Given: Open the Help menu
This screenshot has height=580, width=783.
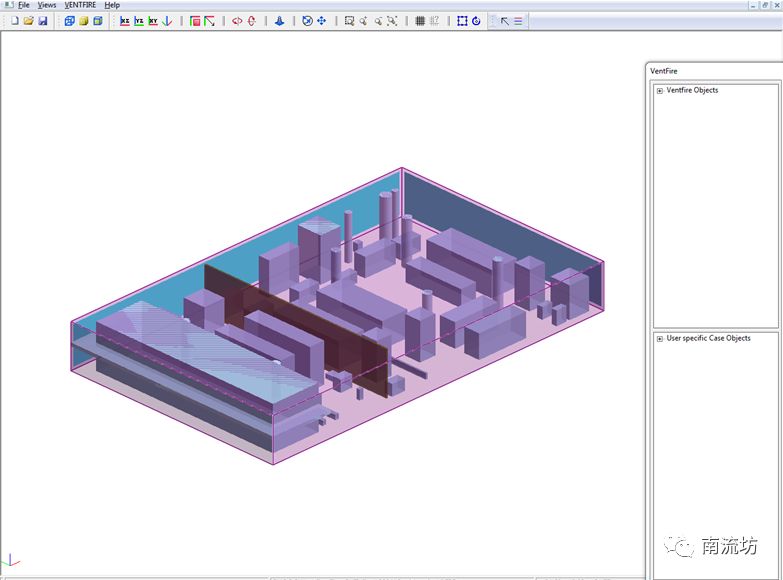Looking at the screenshot, I should point(112,5).
